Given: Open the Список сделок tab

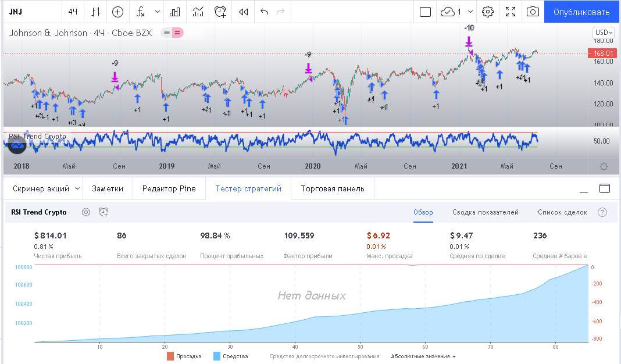Looking at the screenshot, I should pos(562,212).
